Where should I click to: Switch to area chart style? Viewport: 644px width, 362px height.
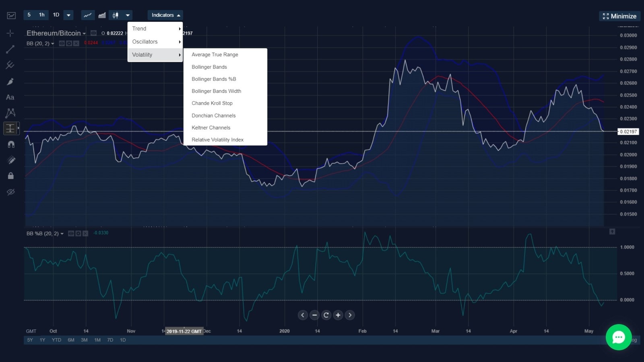102,15
